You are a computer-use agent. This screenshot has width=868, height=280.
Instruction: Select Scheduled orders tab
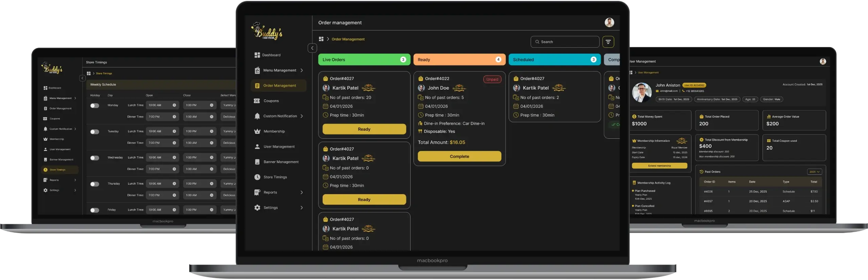click(554, 60)
